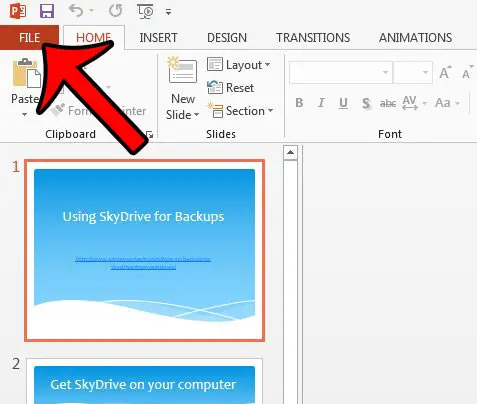Click the Repeat icon in quick access toolbar
The image size is (477, 404).
pyautogui.click(x=115, y=11)
